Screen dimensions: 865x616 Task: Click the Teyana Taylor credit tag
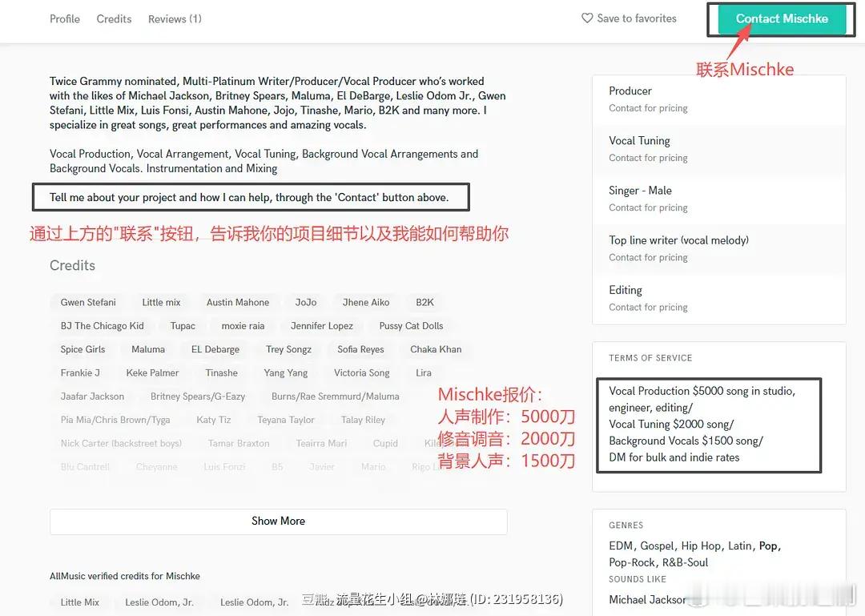click(x=286, y=420)
